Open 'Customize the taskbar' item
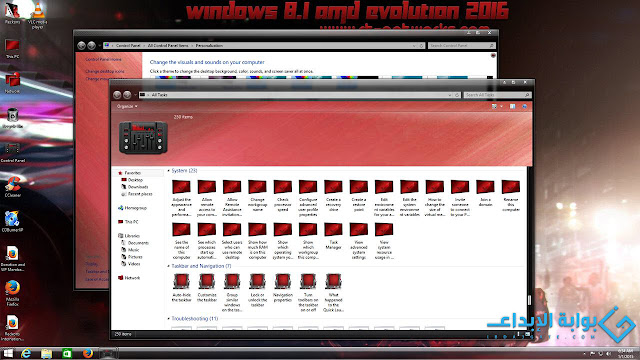The image size is (640, 360). (207, 288)
